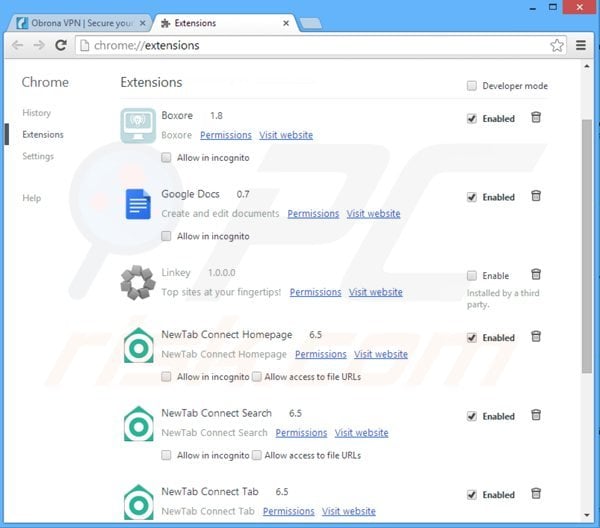Open Help in the sidebar
This screenshot has height=528, width=600.
31,198
